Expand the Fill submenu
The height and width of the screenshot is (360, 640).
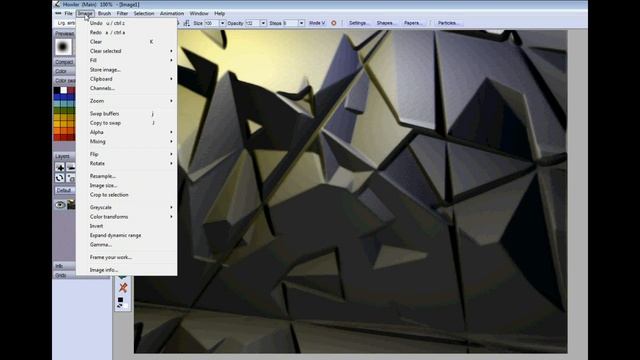127,60
